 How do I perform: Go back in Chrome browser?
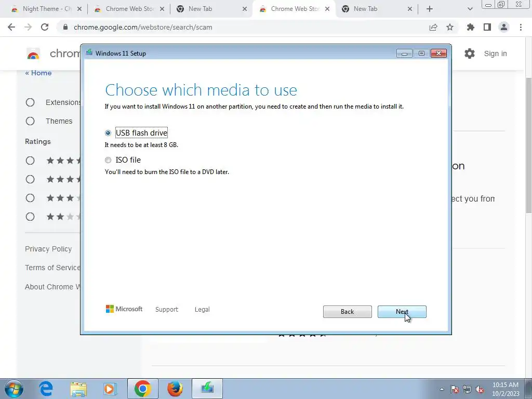coord(11,27)
